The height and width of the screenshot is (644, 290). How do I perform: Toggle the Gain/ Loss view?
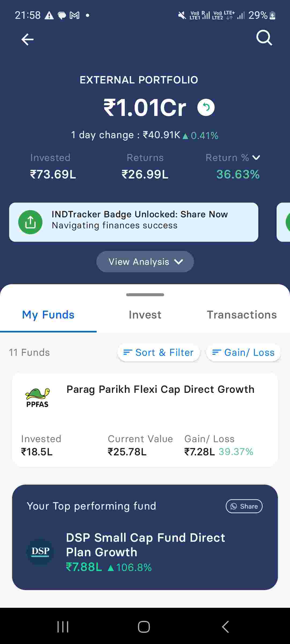[243, 352]
